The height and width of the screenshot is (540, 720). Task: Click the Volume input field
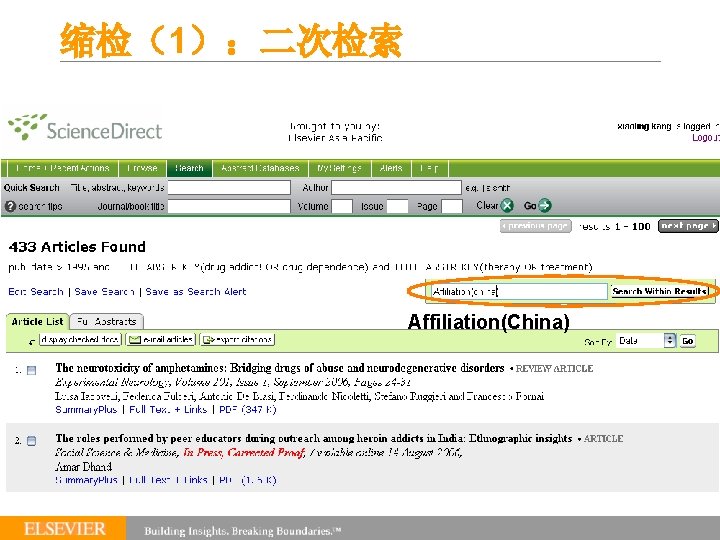click(342, 206)
